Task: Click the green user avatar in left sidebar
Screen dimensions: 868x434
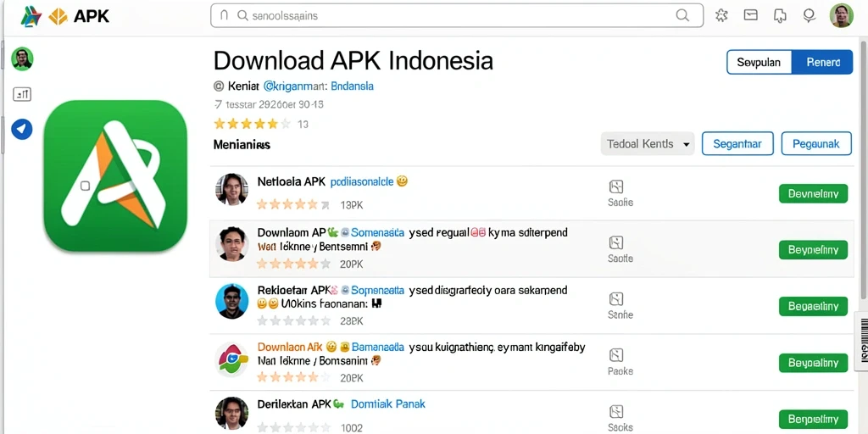Action: pyautogui.click(x=22, y=58)
